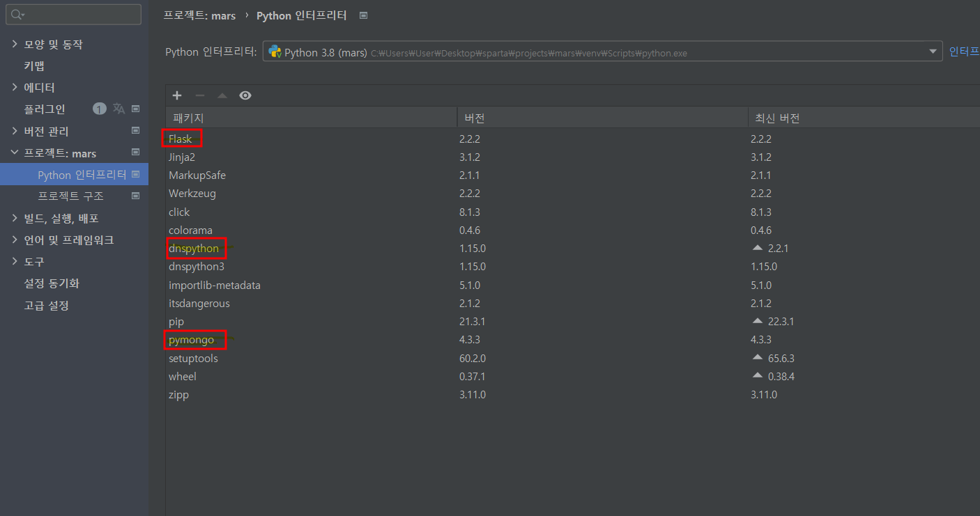Viewport: 980px width, 516px height.
Task: Select the importlib-metadata package row
Action: coord(572,285)
